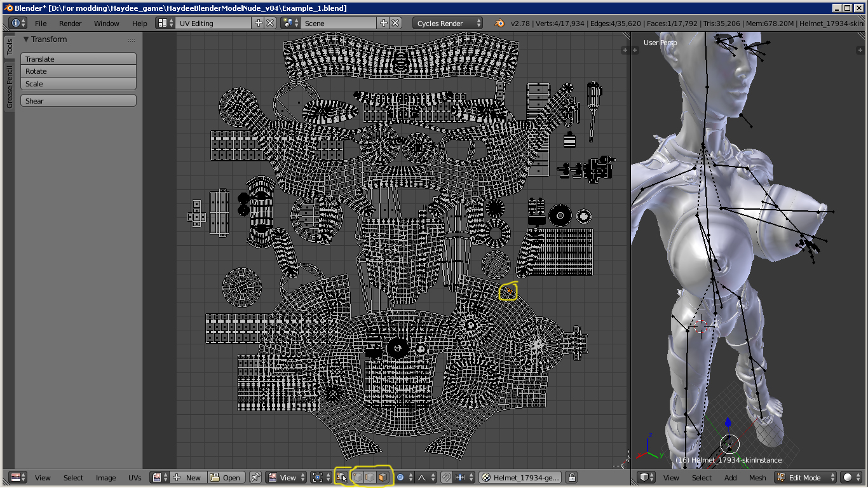Open the Window menu
This screenshot has width=868, height=488.
[107, 24]
